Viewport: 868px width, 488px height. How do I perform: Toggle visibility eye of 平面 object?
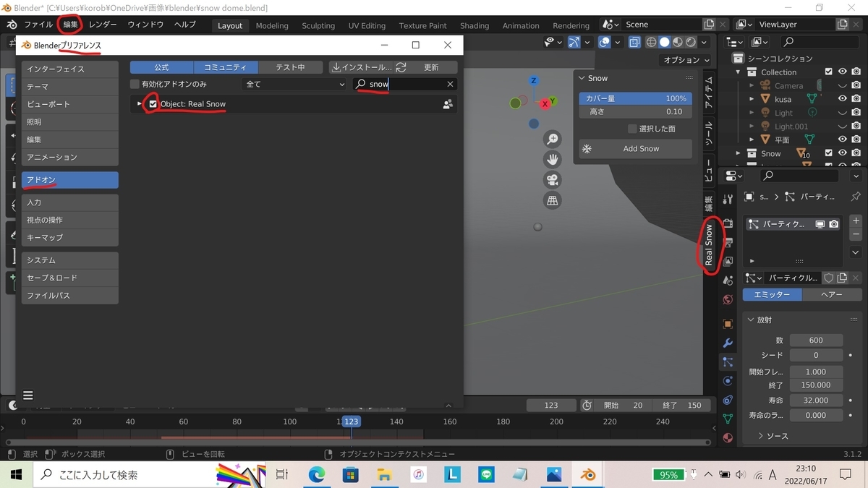pos(842,140)
